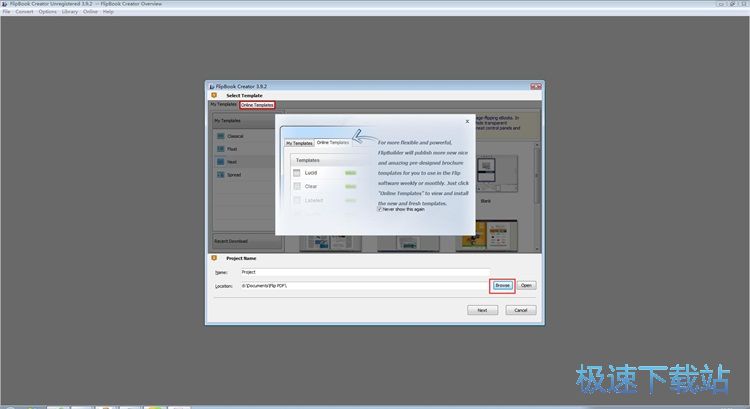Click the Open location button
Image resolution: width=750 pixels, height=409 pixels.
[x=526, y=286]
